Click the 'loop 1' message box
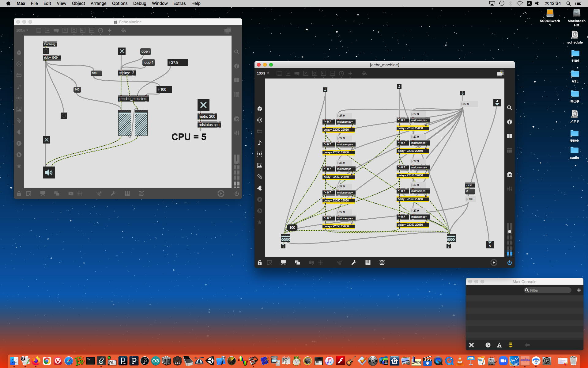 149,63
